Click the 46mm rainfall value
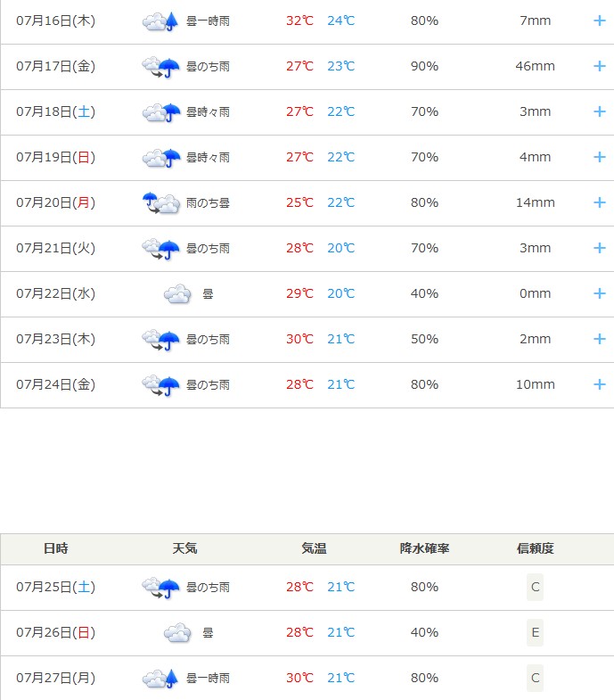Screen dimensions: 614x700 pyautogui.click(x=535, y=66)
